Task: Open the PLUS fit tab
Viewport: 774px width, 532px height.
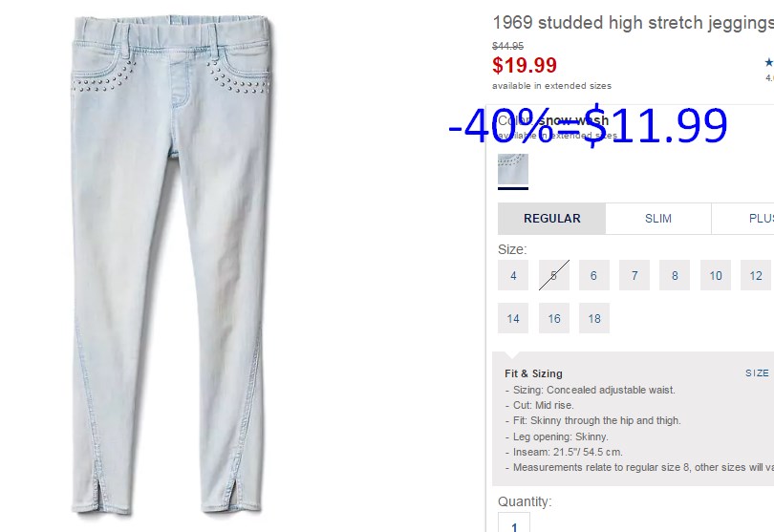Action: coord(742,219)
